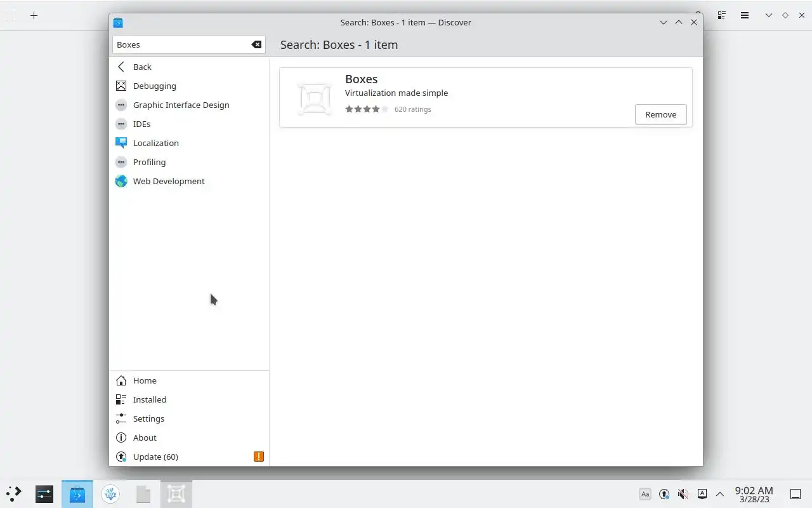Image resolution: width=812 pixels, height=508 pixels.
Task: Select the IDEs category
Action: click(189, 124)
